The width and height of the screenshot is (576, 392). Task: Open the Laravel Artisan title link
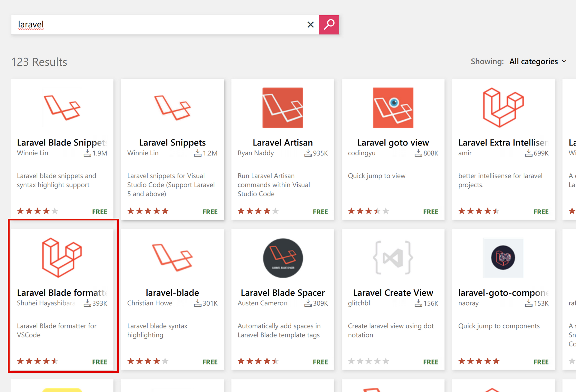pos(283,142)
